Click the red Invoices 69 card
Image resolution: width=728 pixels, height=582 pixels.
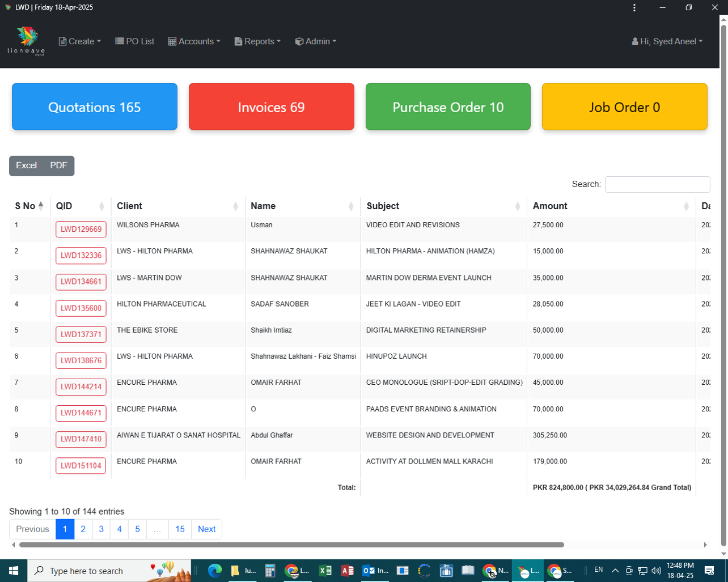(271, 107)
